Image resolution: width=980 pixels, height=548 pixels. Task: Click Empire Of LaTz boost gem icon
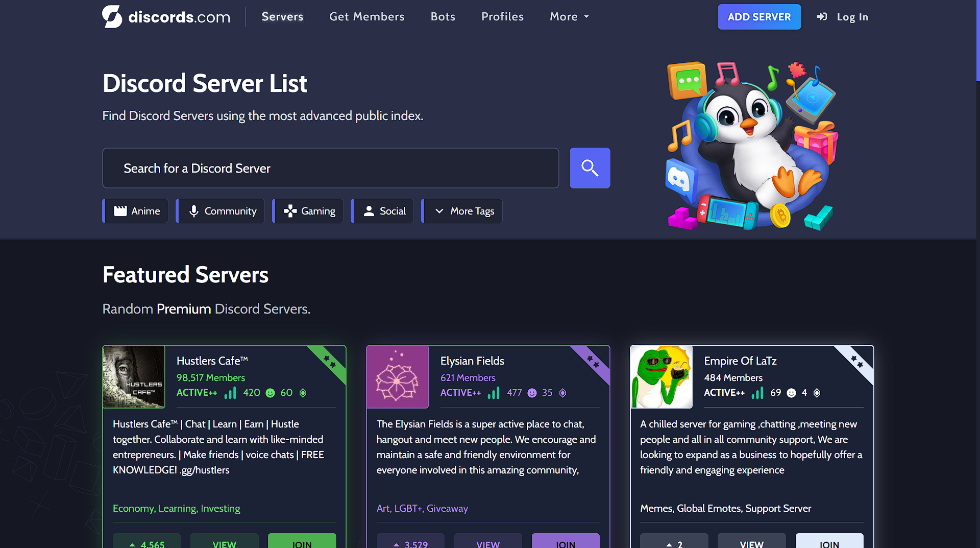(x=817, y=393)
